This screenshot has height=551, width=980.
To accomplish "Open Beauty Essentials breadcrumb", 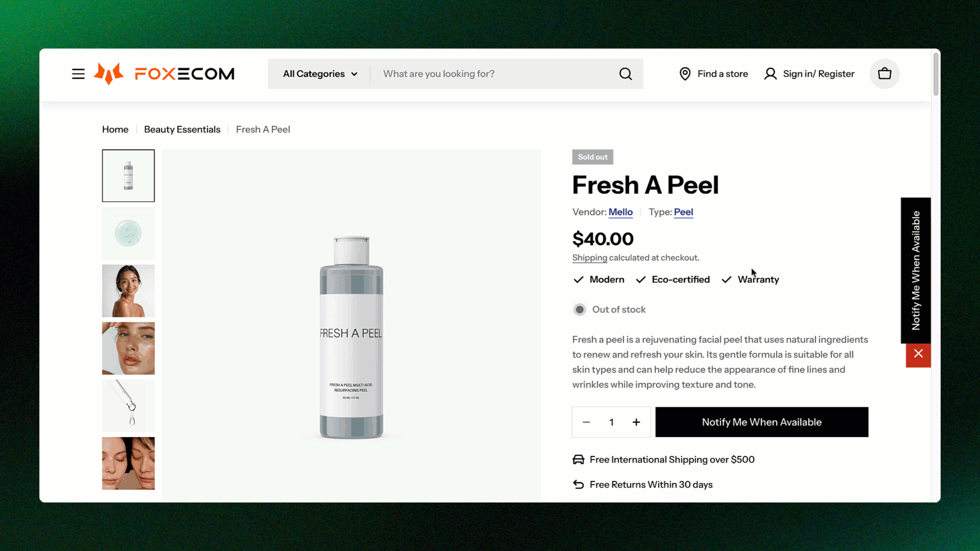I will 182,130.
